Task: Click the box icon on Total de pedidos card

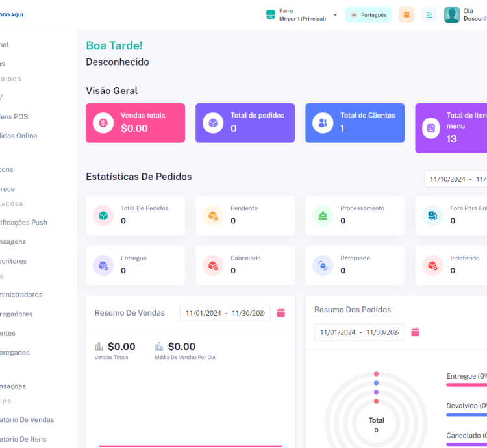Action: click(x=213, y=123)
